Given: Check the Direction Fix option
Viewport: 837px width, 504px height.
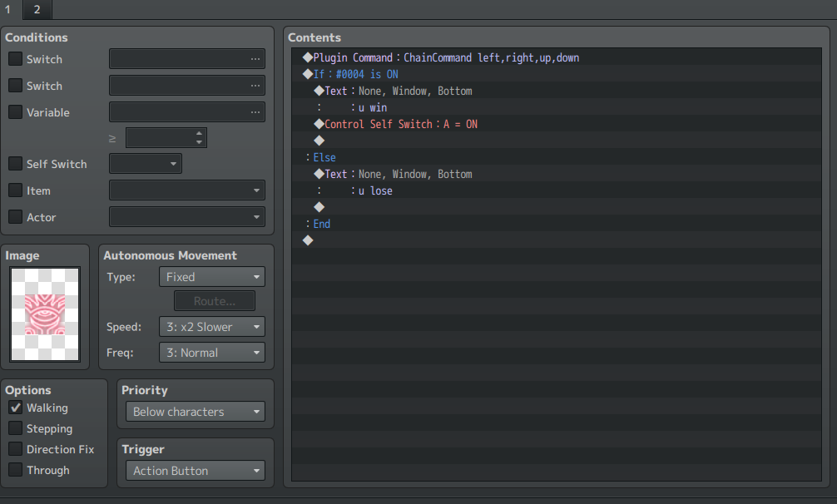Looking at the screenshot, I should coord(16,449).
